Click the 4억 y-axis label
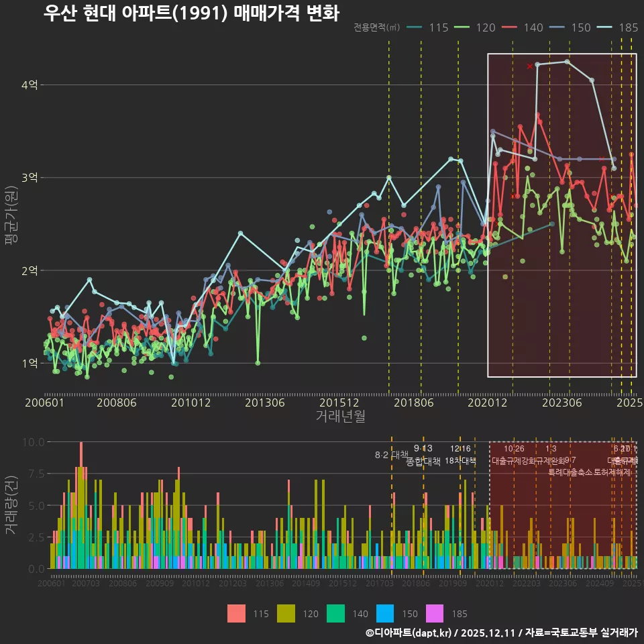644x644 pixels. click(x=30, y=85)
